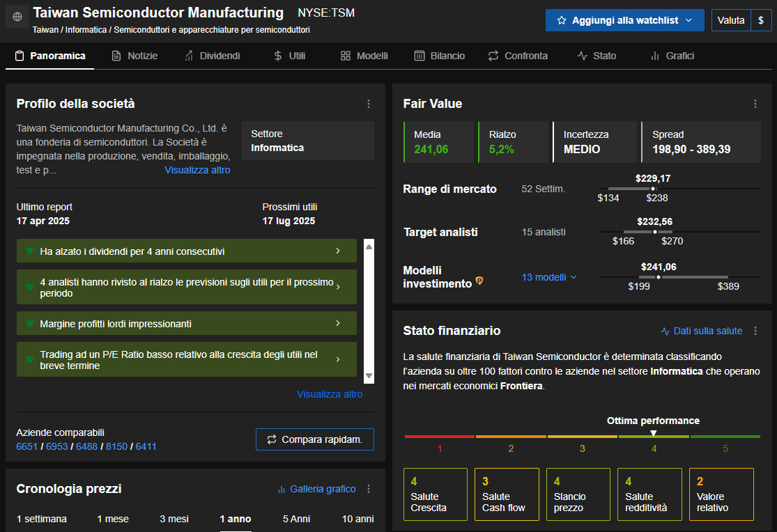
Task: Click the Rialzo 5,2% box
Action: coord(514,142)
